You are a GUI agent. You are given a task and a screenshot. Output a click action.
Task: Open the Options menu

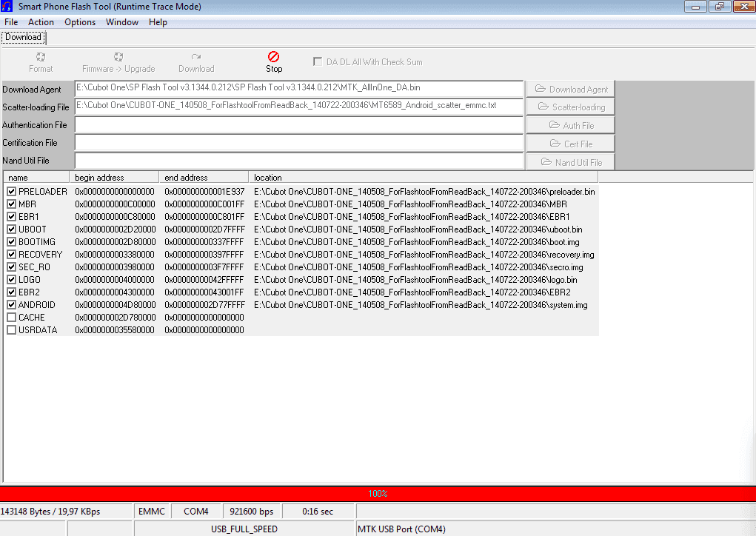(x=80, y=22)
